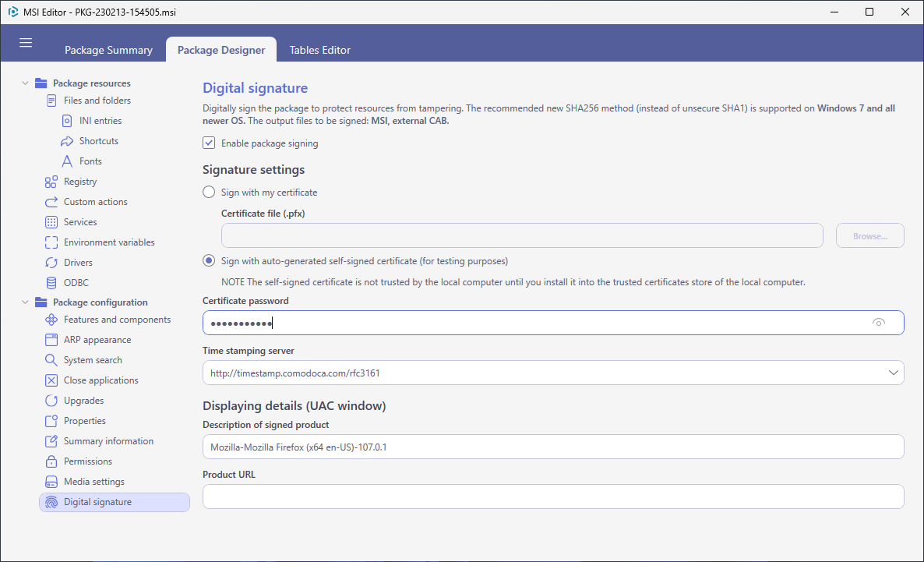Click the Features and components icon
This screenshot has width=924, height=562.
51,320
